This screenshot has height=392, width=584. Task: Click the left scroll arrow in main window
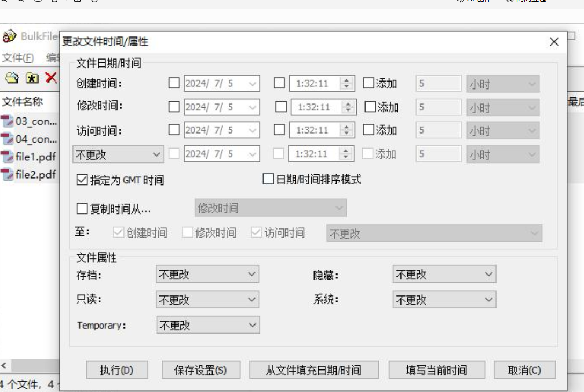point(4,365)
